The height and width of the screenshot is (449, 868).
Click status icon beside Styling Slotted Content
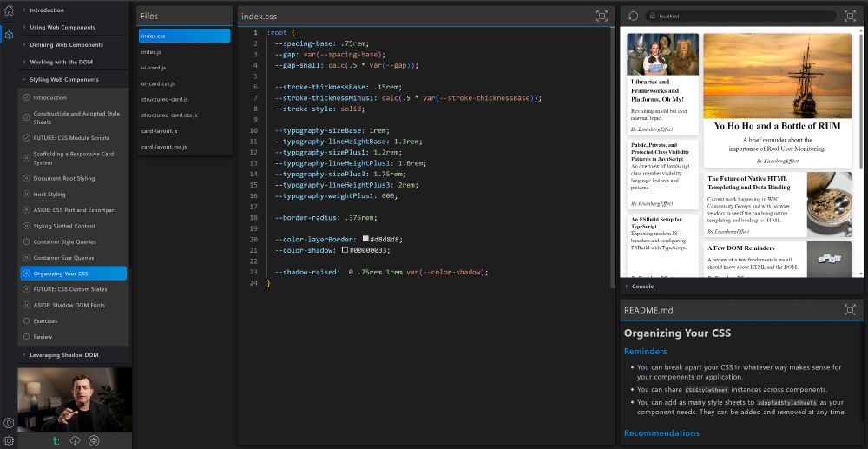[26, 226]
